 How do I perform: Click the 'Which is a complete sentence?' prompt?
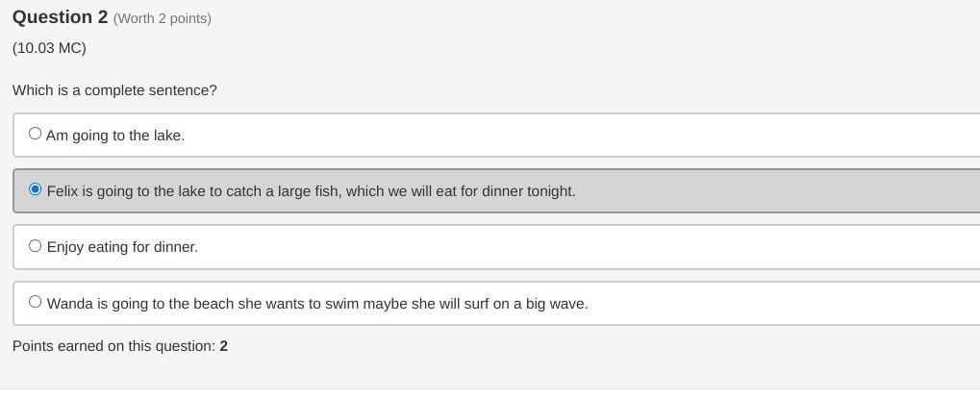coord(114,90)
